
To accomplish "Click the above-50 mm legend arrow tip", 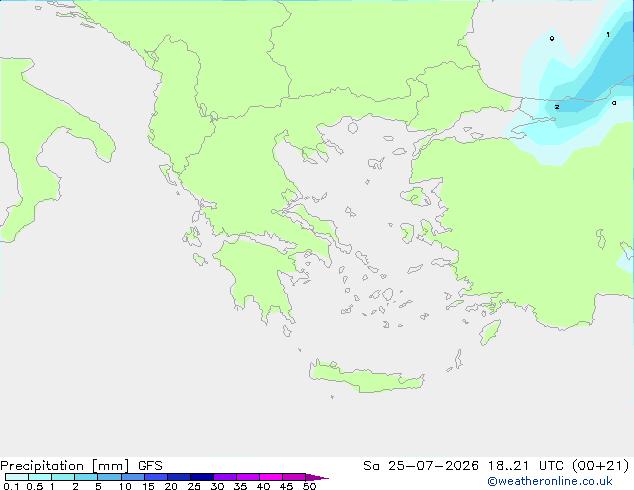I will coord(317,477).
